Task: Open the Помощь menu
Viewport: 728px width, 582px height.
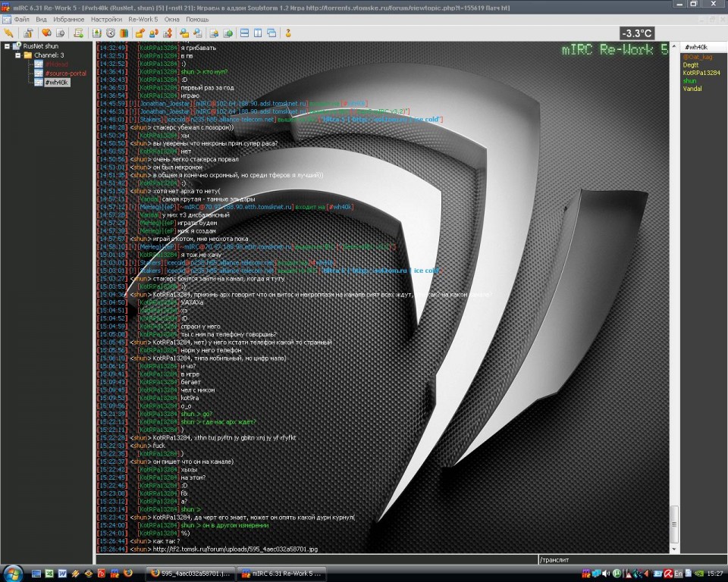Action: (197, 20)
